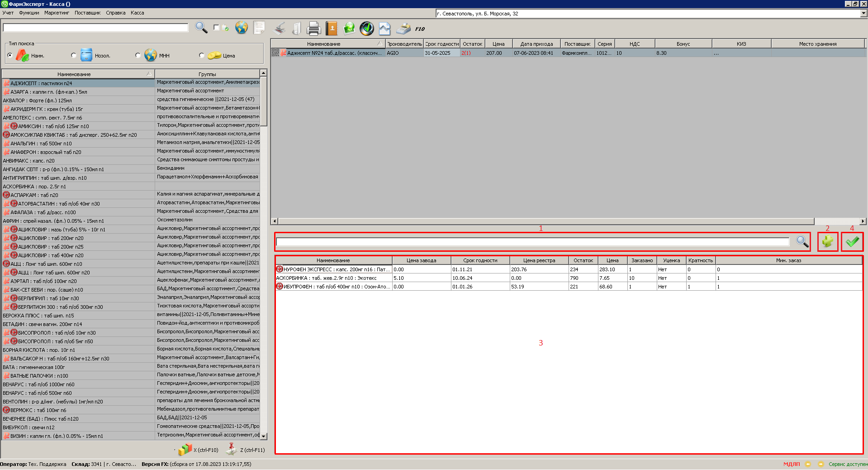This screenshot has height=470, width=868.
Task: Open the Поставщик menu
Action: point(87,13)
